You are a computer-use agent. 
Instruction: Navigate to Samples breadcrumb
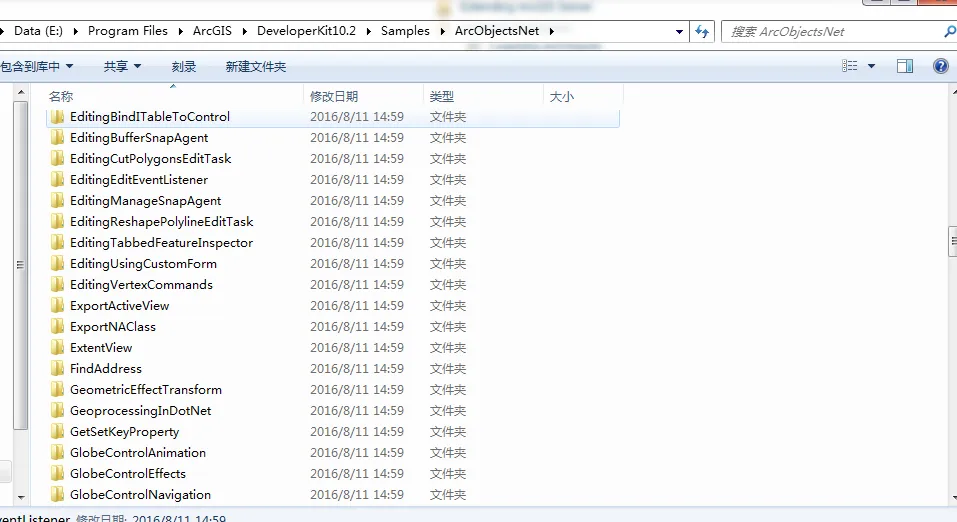pos(405,31)
